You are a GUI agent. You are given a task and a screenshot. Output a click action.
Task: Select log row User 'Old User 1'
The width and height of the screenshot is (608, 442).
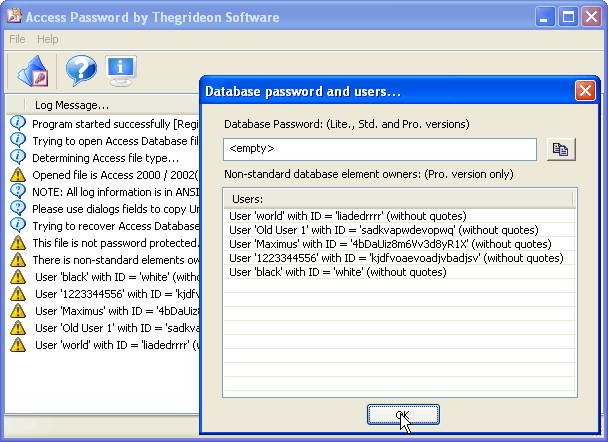pyautogui.click(x=103, y=328)
